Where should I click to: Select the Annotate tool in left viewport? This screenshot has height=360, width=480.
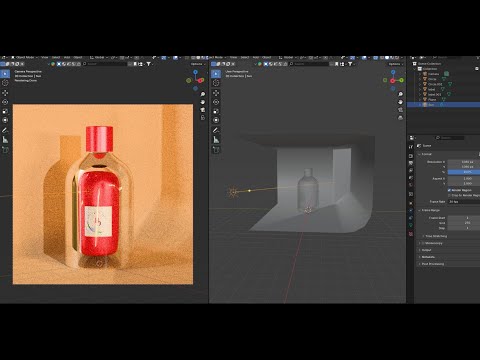pos(5,130)
